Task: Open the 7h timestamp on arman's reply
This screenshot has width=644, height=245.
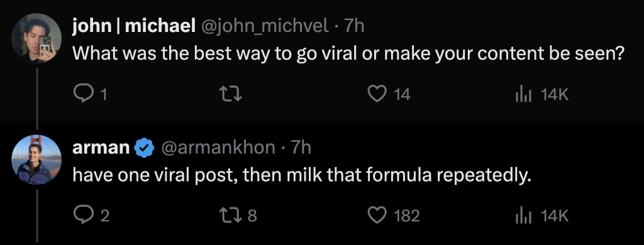Action: [301, 148]
